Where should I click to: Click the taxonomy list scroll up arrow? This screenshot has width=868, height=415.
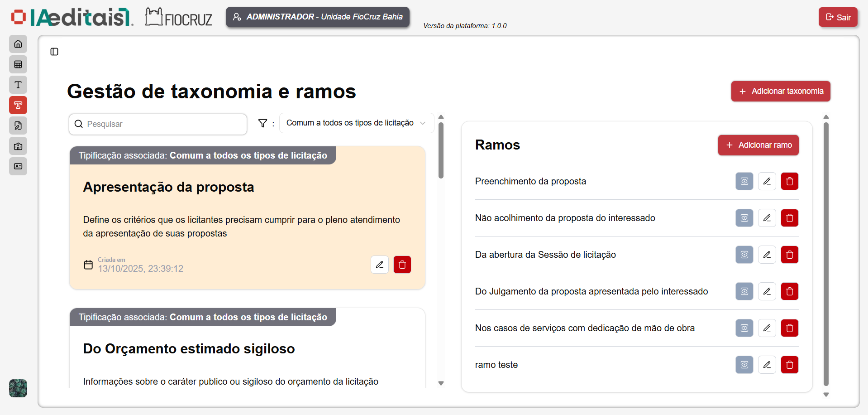tap(441, 117)
